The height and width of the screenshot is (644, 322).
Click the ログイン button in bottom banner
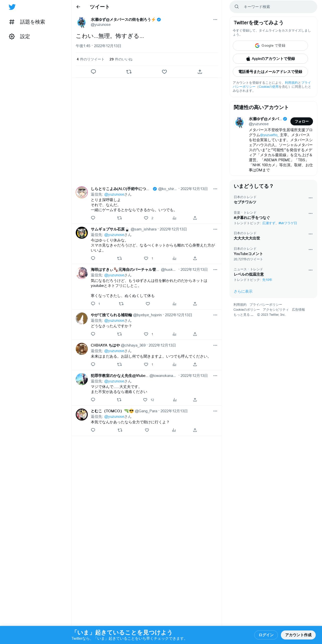pos(266,635)
